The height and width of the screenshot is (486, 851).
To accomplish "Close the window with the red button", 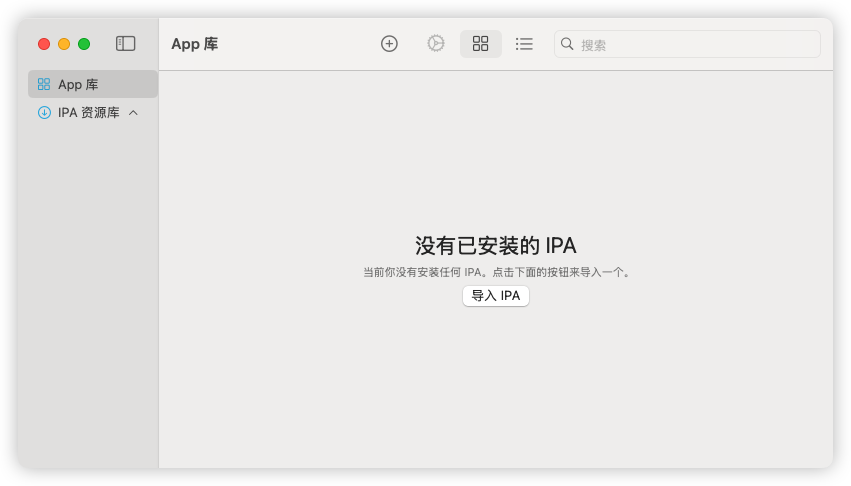I will coord(44,44).
